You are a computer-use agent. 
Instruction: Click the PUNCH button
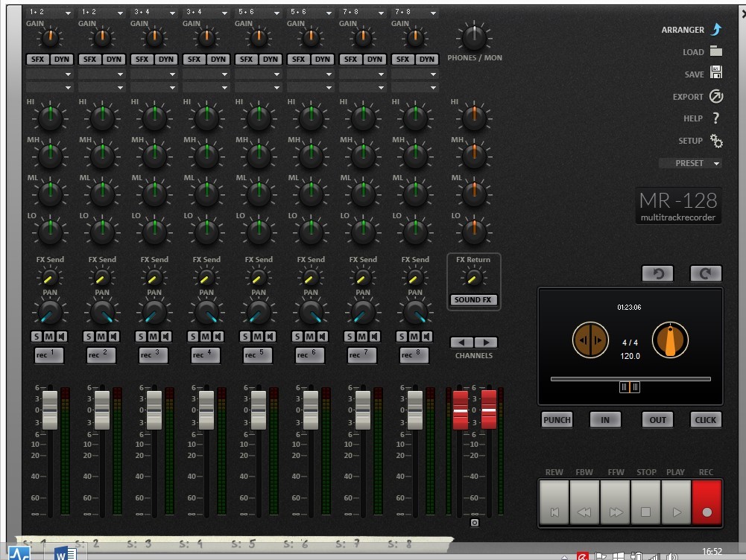557,420
